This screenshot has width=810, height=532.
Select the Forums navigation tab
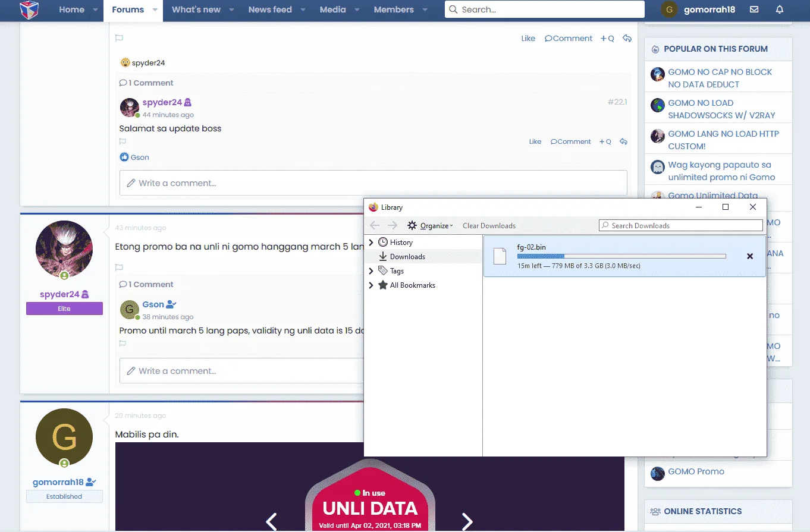point(128,10)
